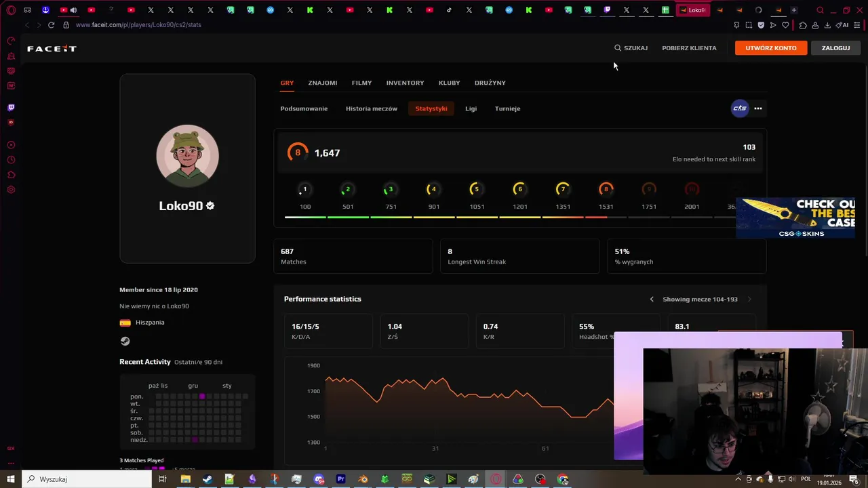
Task: Click the pin icon in the address bar
Action: click(x=736, y=25)
